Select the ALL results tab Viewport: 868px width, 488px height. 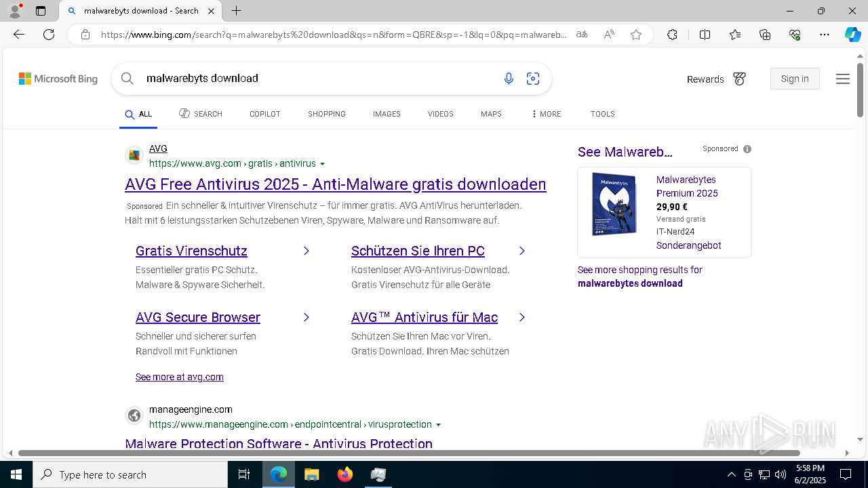[x=138, y=114]
